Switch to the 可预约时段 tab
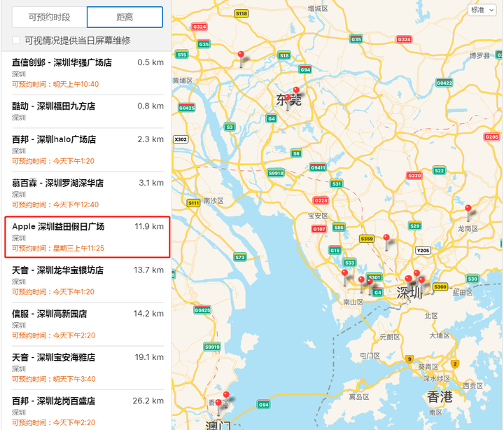504x430 pixels. [x=50, y=17]
